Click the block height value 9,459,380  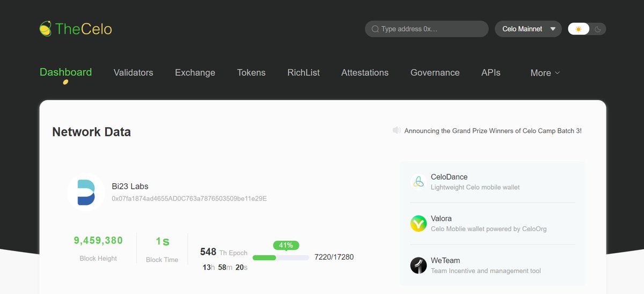(98, 240)
